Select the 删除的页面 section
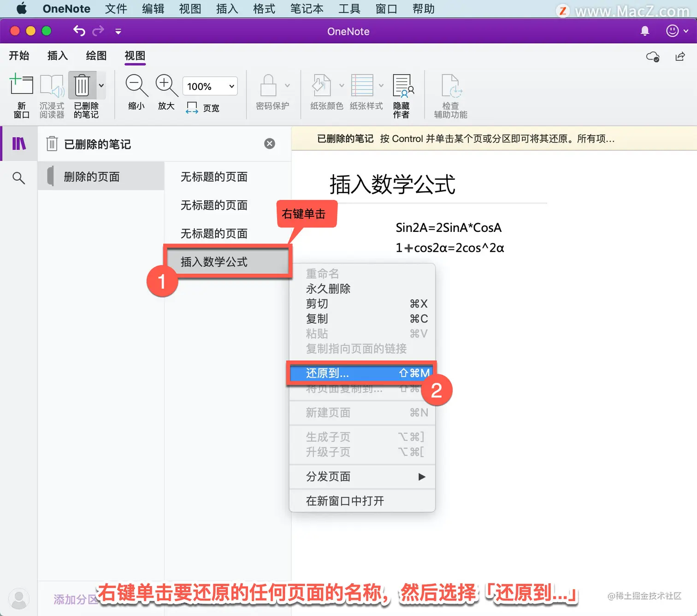 point(101,176)
